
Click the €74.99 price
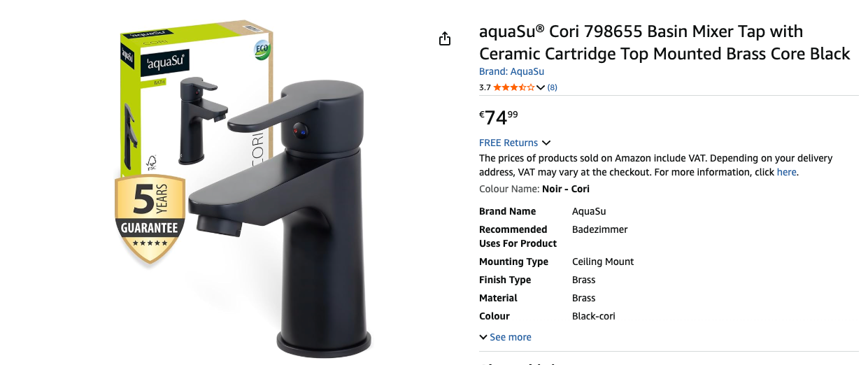tap(499, 117)
